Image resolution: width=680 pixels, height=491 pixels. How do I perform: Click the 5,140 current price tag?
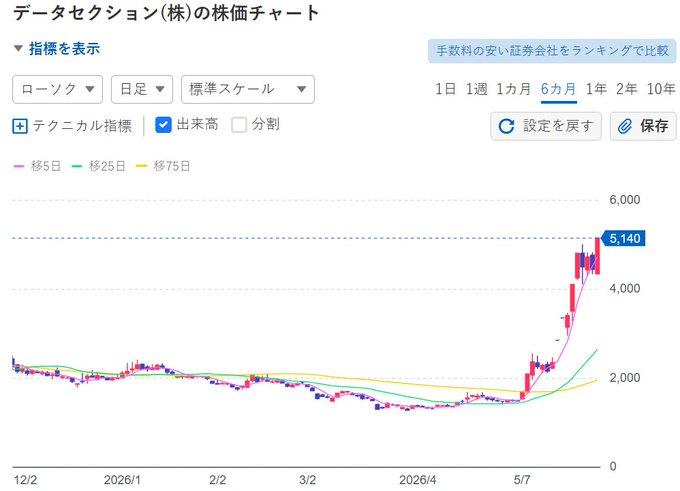click(624, 238)
